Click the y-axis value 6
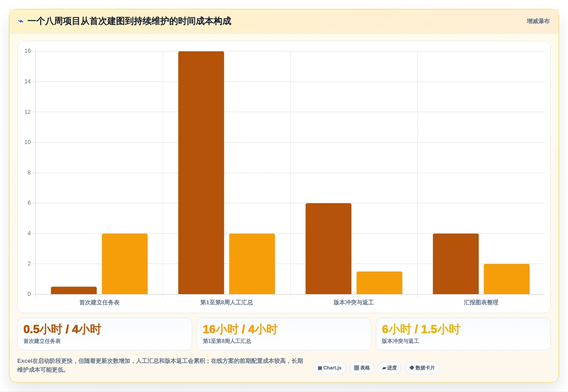The height and width of the screenshot is (392, 568). point(29,203)
